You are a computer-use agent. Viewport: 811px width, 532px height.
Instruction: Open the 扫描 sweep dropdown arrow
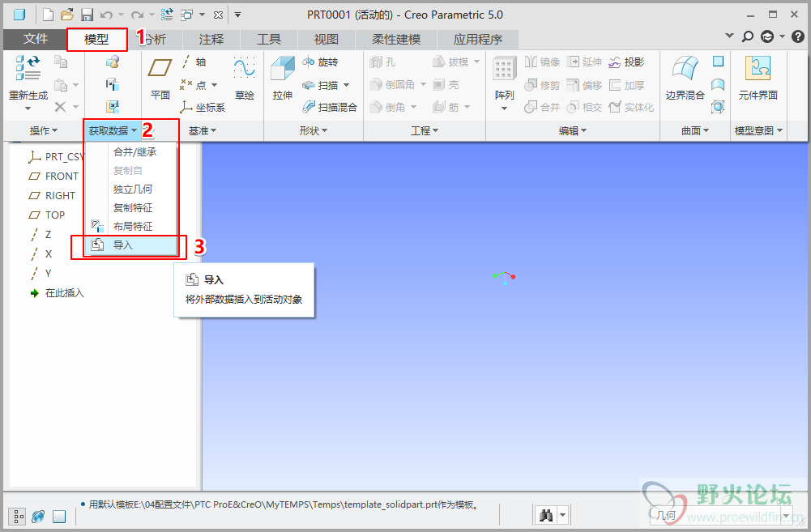pos(346,85)
